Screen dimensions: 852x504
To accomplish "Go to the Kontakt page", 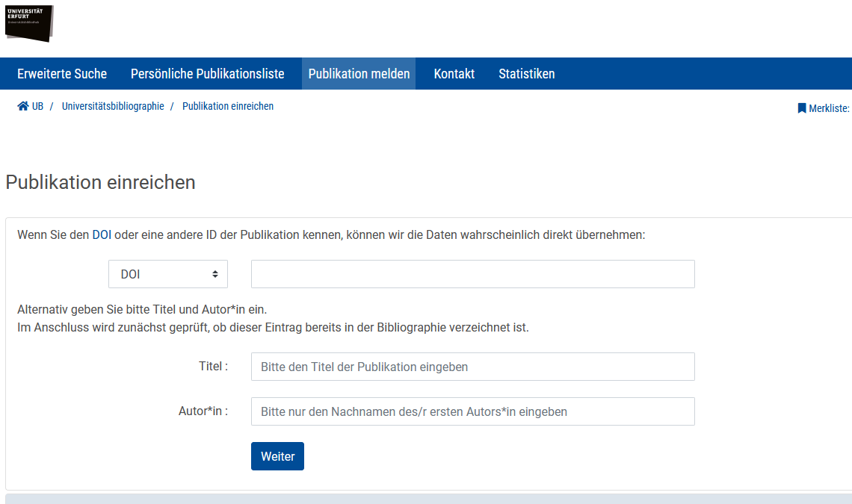I will pyautogui.click(x=454, y=74).
